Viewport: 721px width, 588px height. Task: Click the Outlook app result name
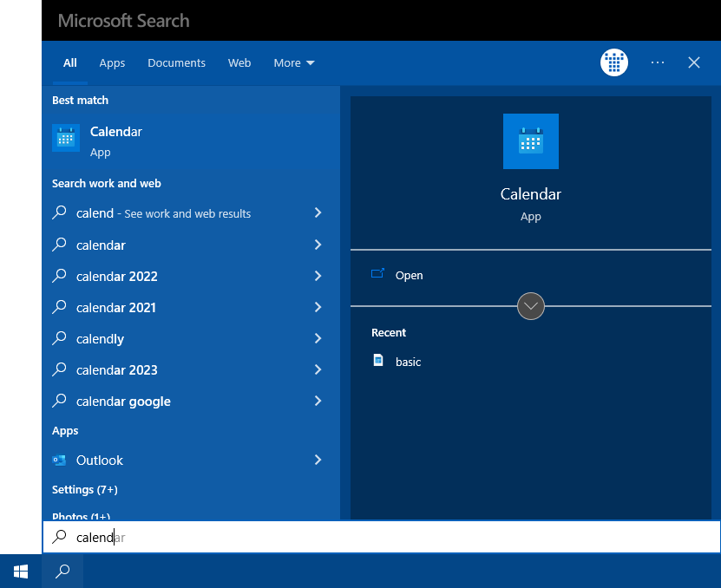(99, 461)
